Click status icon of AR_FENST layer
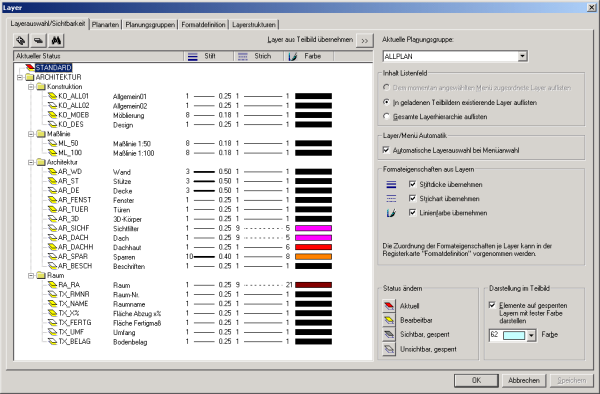The width and height of the screenshot is (600, 394). click(x=52, y=200)
